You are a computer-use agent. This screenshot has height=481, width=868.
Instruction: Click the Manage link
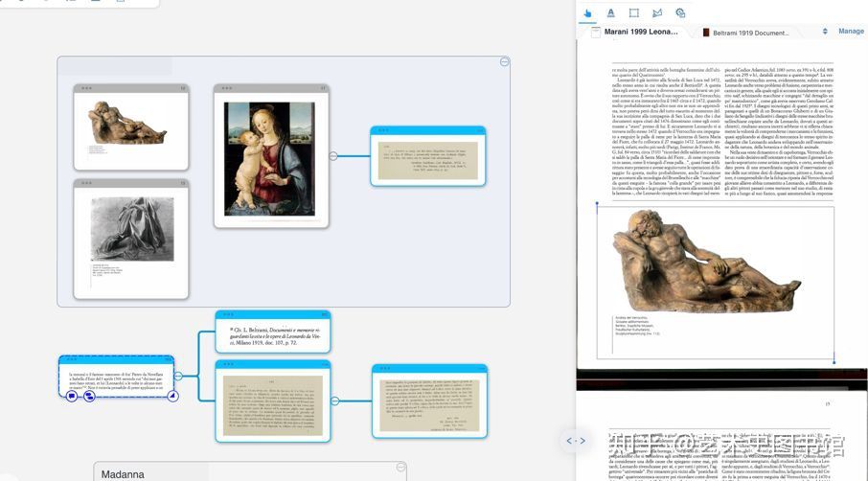click(x=851, y=31)
